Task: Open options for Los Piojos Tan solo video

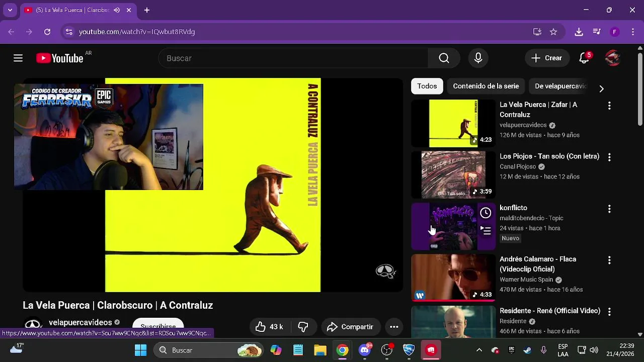Action: click(x=609, y=157)
